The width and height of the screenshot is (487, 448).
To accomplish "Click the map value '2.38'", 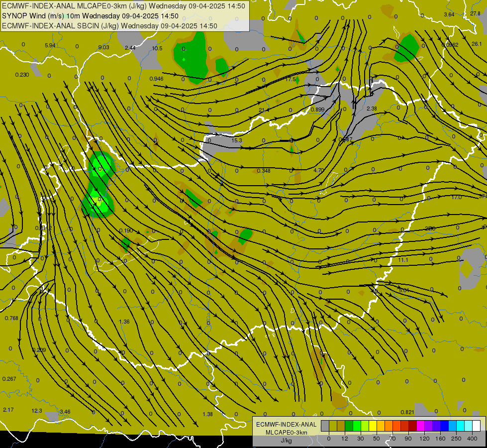I will click(x=372, y=109).
